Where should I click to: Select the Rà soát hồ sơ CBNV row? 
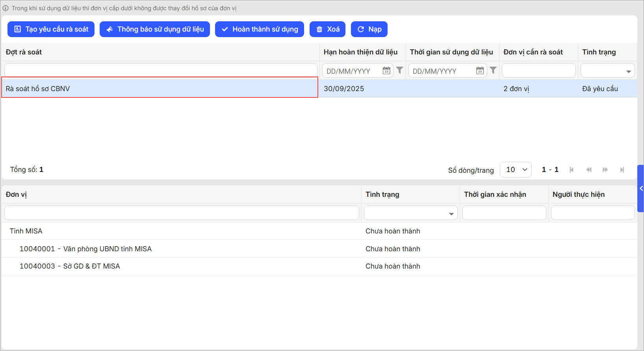pos(160,88)
